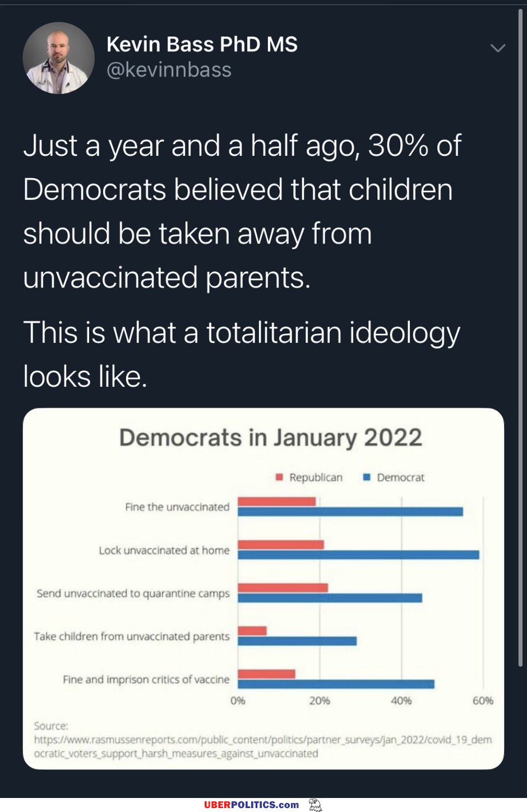This screenshot has width=527, height=812.
Task: Click the 60% axis label
Action: (483, 700)
